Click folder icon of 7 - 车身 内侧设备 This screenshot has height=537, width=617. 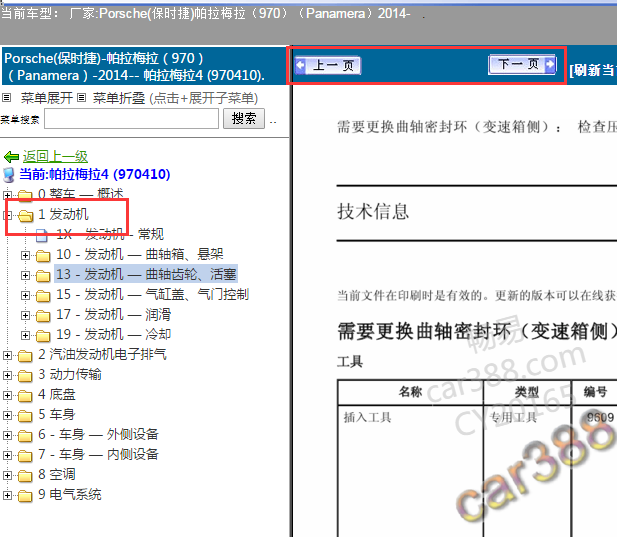25,456
